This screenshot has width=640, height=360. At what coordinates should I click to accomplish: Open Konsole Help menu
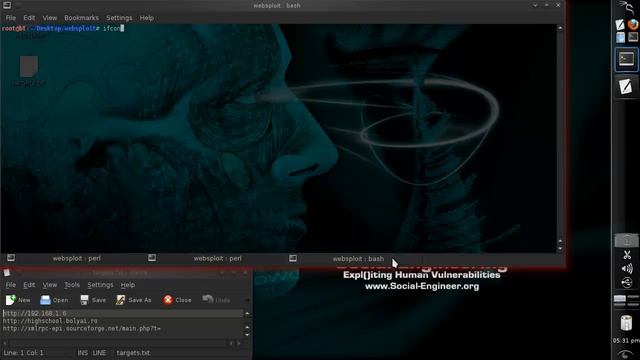tap(147, 18)
